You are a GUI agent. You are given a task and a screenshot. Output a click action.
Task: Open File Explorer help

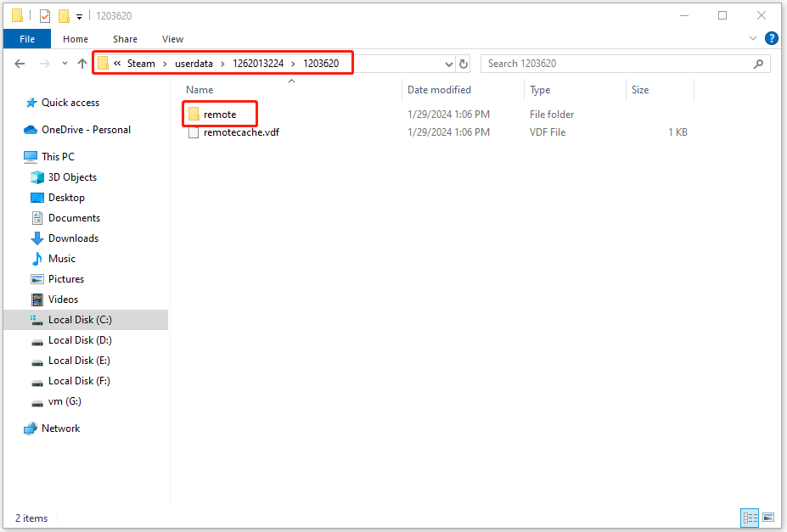(x=770, y=39)
